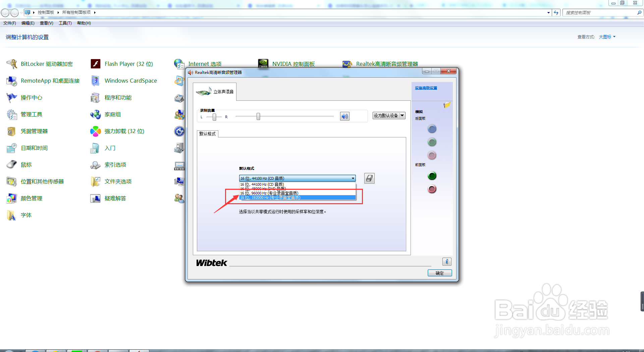Open Indexing Options (索引选项) icon
The height and width of the screenshot is (352, 644).
coord(96,165)
